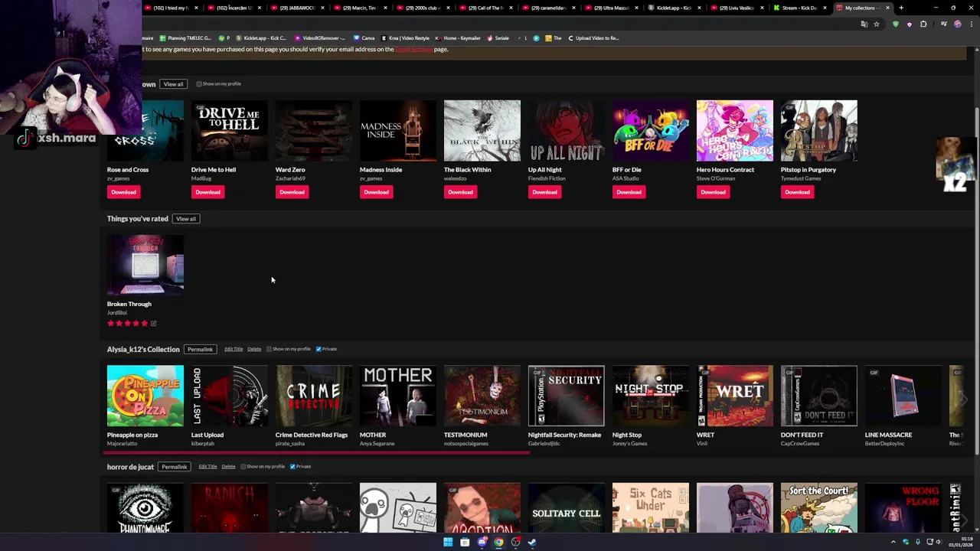980x551 pixels.
Task: Open the Solitary Cell thumbnail
Action: coord(567,507)
